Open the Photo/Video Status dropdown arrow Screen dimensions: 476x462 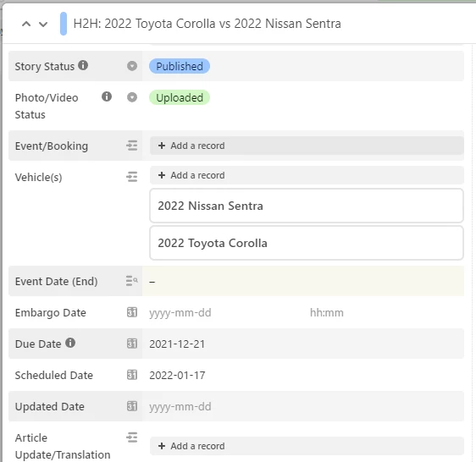pos(132,97)
